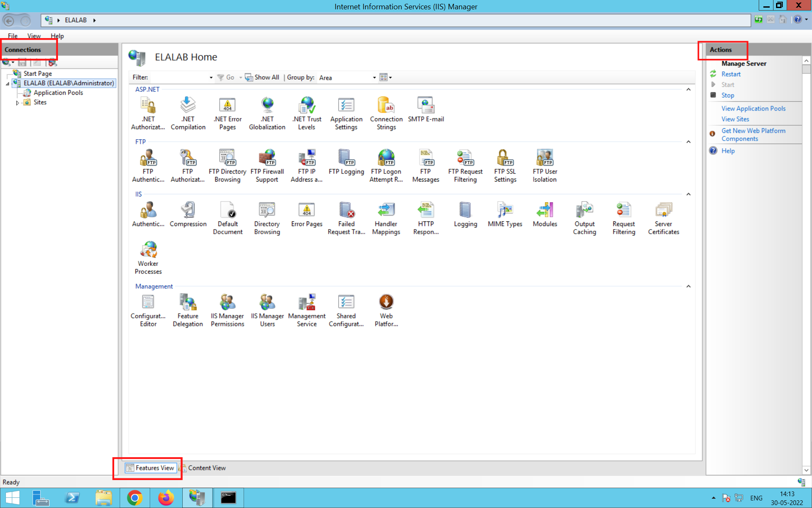Click the Show All filter button
Image resolution: width=812 pixels, height=508 pixels.
(261, 77)
